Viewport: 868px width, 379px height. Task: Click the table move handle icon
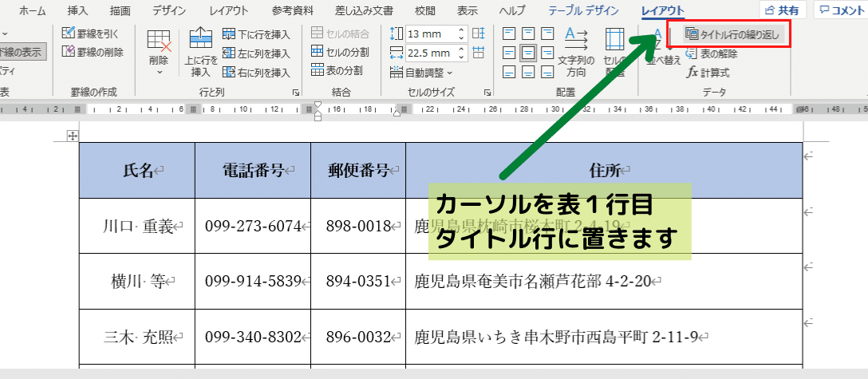click(x=72, y=136)
